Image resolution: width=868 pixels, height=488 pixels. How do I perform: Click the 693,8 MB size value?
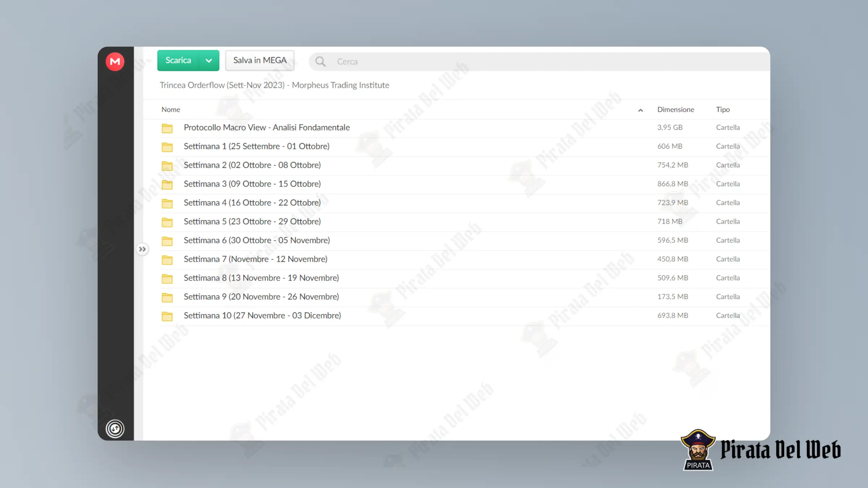[673, 316]
